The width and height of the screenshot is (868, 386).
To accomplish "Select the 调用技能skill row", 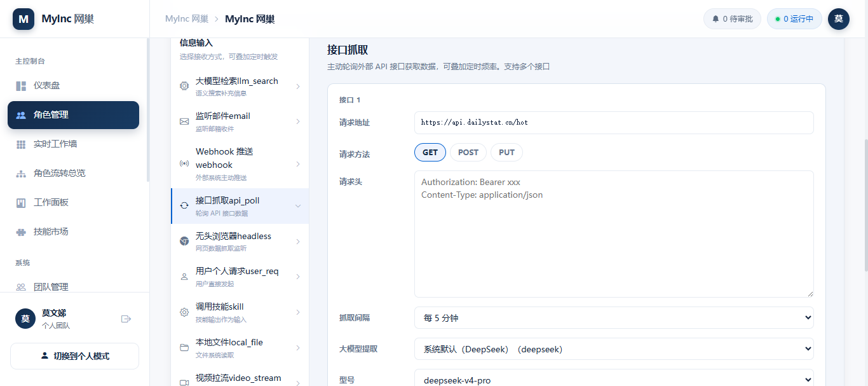I will (240, 312).
